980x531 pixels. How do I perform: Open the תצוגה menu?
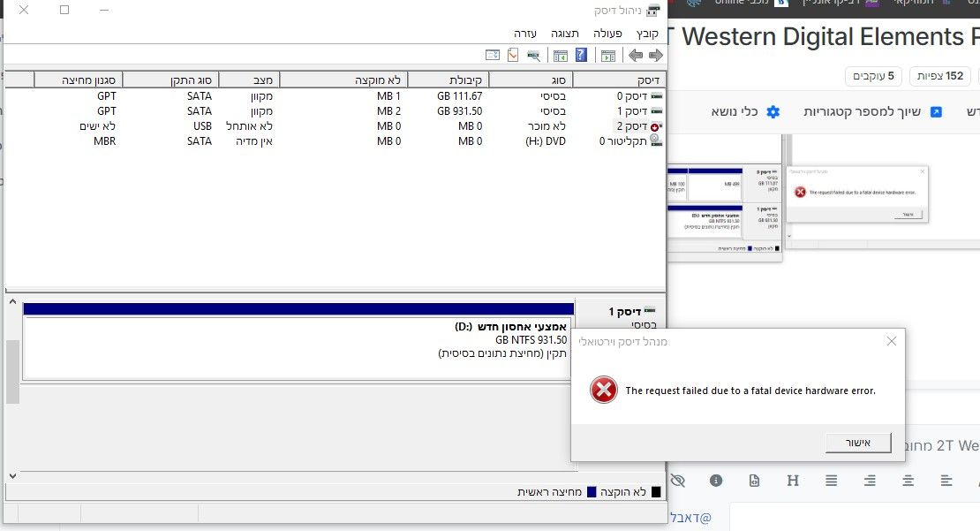[565, 34]
